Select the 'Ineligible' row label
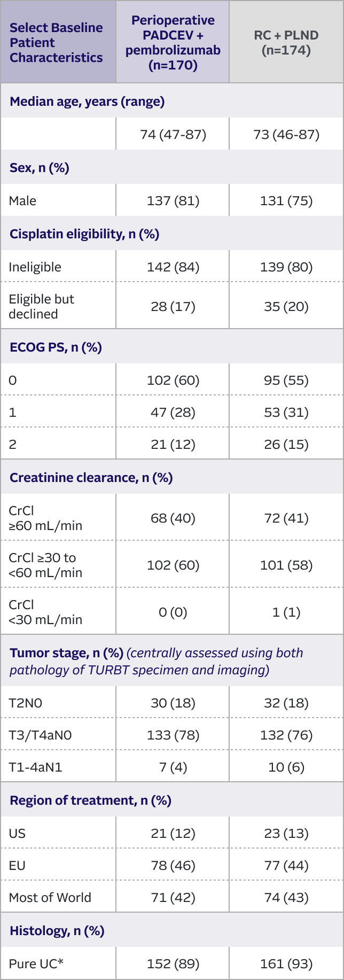 pos(35,267)
